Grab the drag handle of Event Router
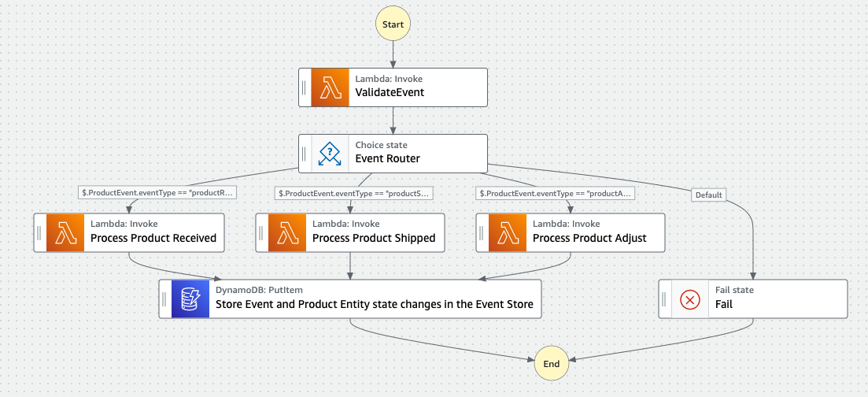The image size is (868, 397). point(305,153)
